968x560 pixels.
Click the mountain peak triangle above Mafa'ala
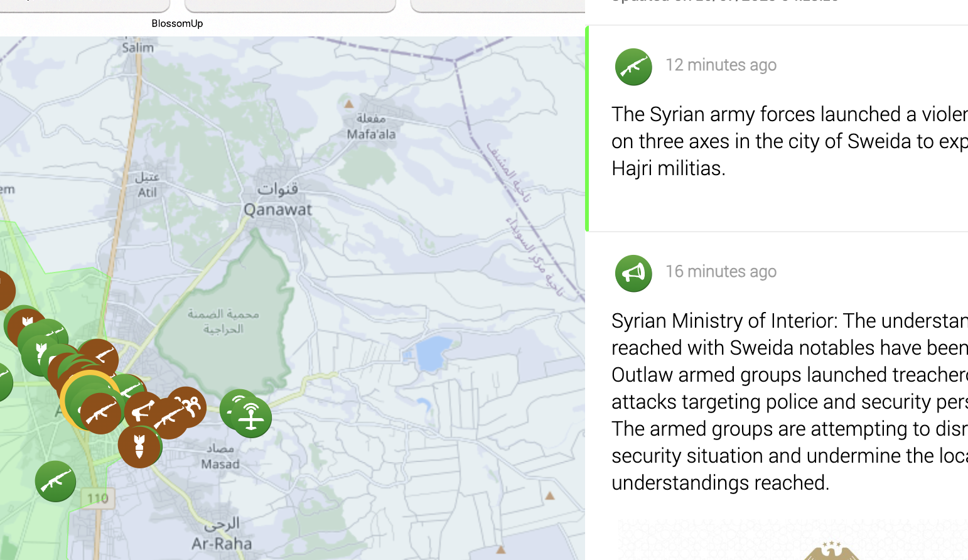(349, 104)
